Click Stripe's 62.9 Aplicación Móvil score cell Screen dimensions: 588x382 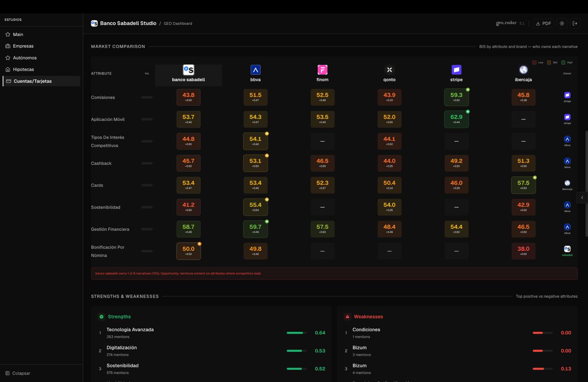click(x=456, y=119)
